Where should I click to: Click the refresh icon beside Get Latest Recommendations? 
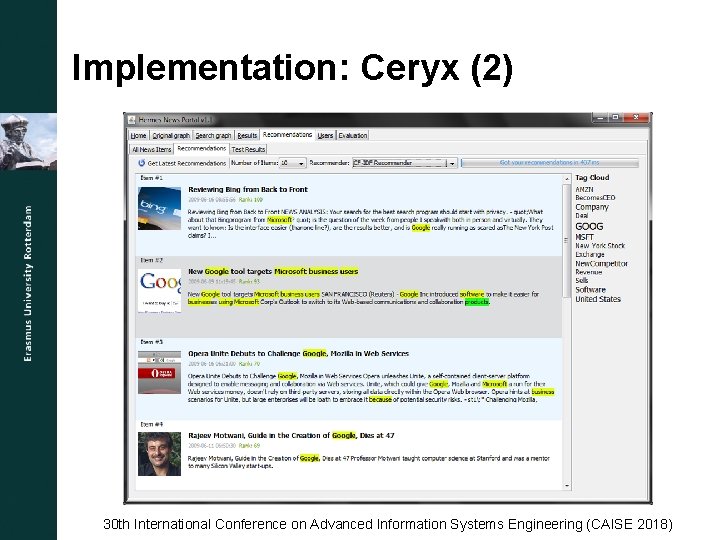[x=141, y=163]
